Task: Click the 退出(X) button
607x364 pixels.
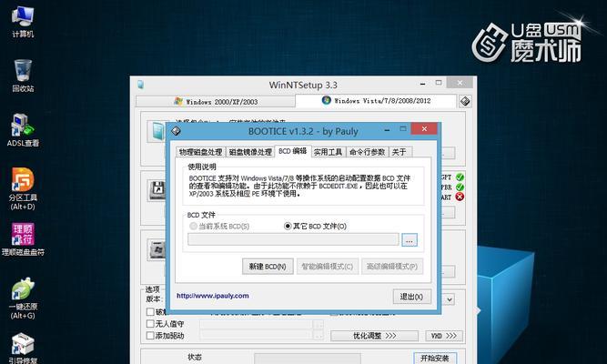Action: coord(411,297)
